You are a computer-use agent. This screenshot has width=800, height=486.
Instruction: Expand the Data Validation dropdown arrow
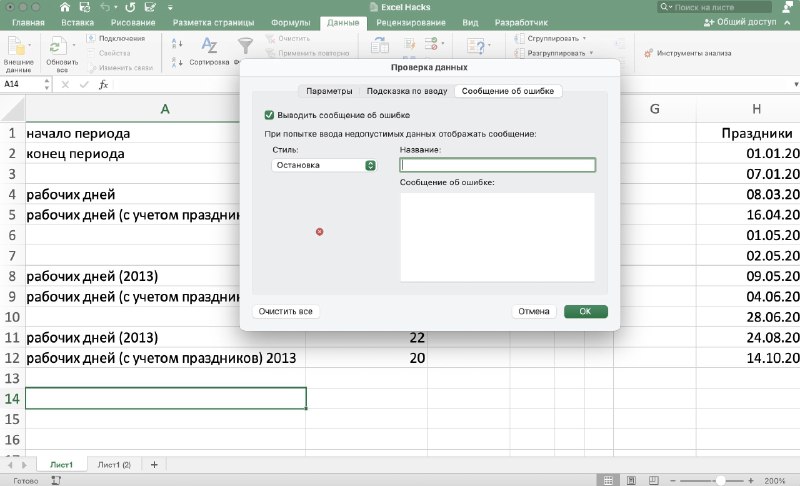pyautogui.click(x=442, y=43)
